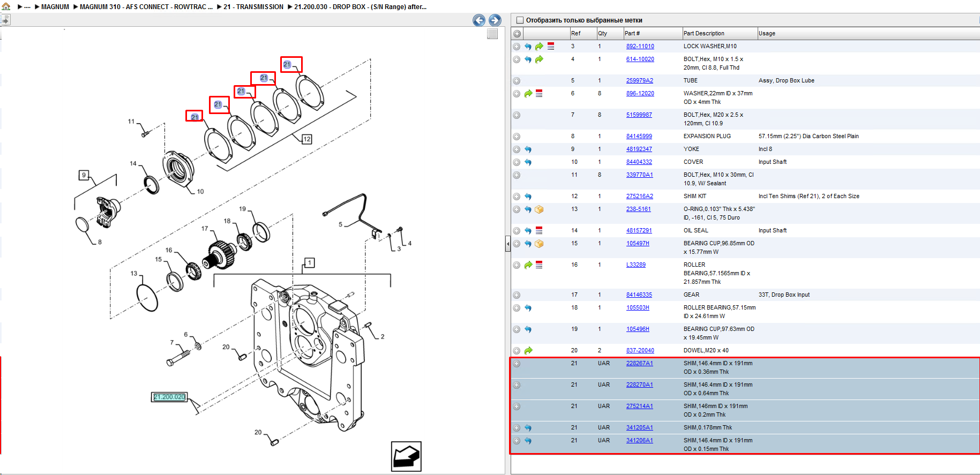The image size is (980, 475).
Task: Click blue arrow on 341205A1 shim row
Action: tap(528, 428)
